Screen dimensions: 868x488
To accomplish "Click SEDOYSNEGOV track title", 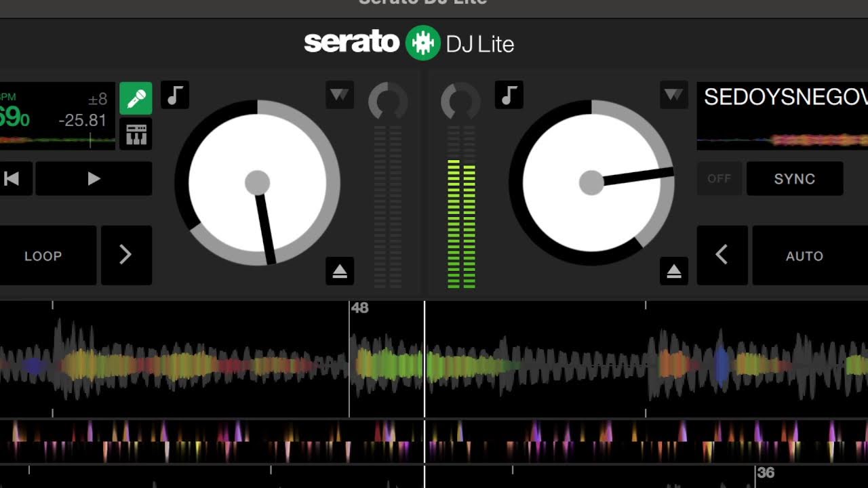I will tap(785, 98).
